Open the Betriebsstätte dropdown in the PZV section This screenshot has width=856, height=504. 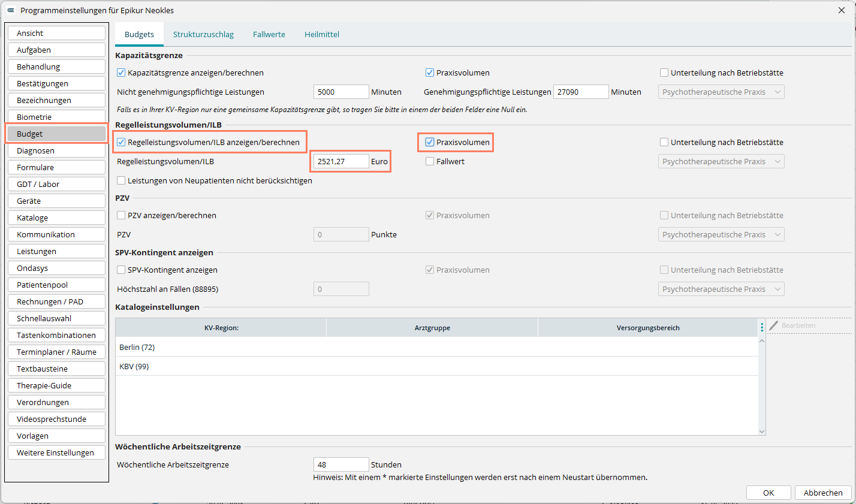click(x=721, y=234)
